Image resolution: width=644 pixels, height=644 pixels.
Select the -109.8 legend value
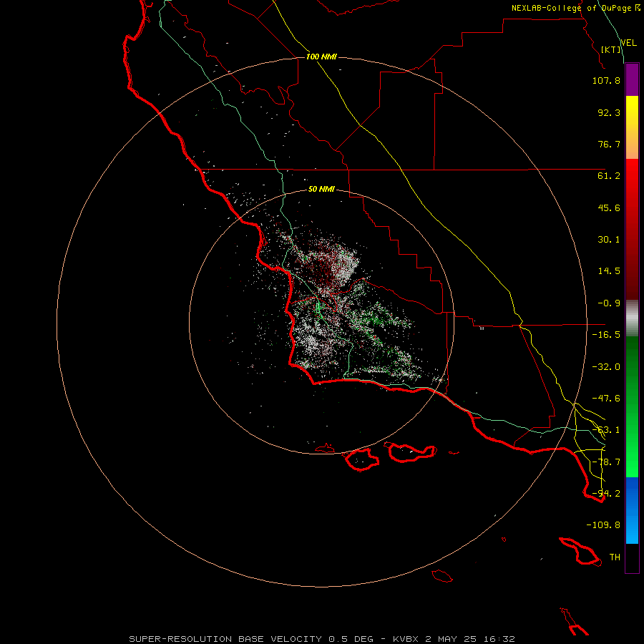tap(603, 525)
